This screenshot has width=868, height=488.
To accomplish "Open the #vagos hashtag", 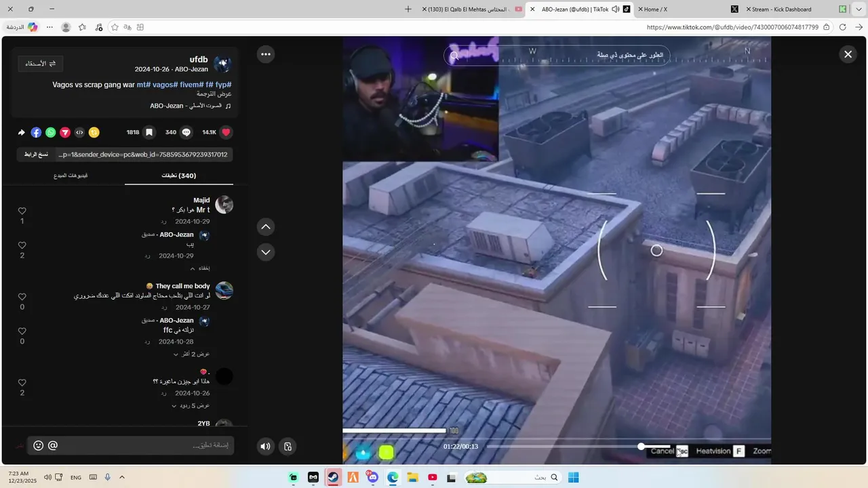I will tap(165, 85).
